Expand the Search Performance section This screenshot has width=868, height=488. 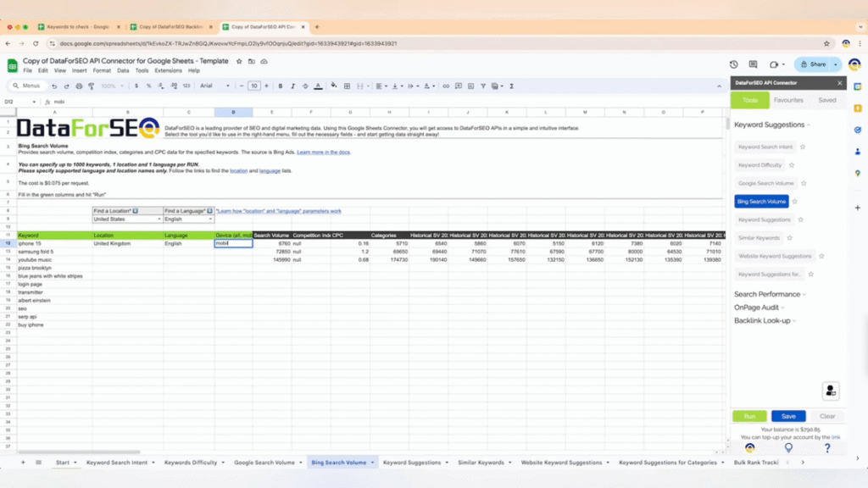tap(770, 294)
